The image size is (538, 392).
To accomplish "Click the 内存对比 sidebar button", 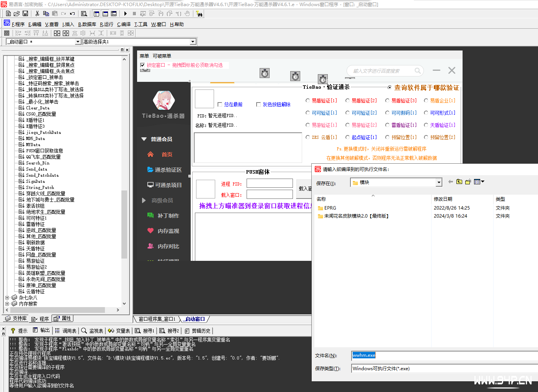I will point(164,246).
